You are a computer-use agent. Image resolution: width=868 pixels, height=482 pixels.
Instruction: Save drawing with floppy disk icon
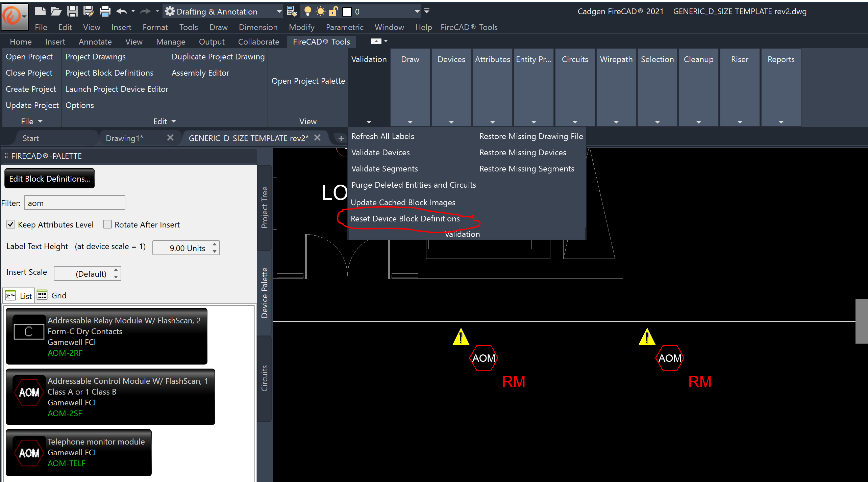72,11
